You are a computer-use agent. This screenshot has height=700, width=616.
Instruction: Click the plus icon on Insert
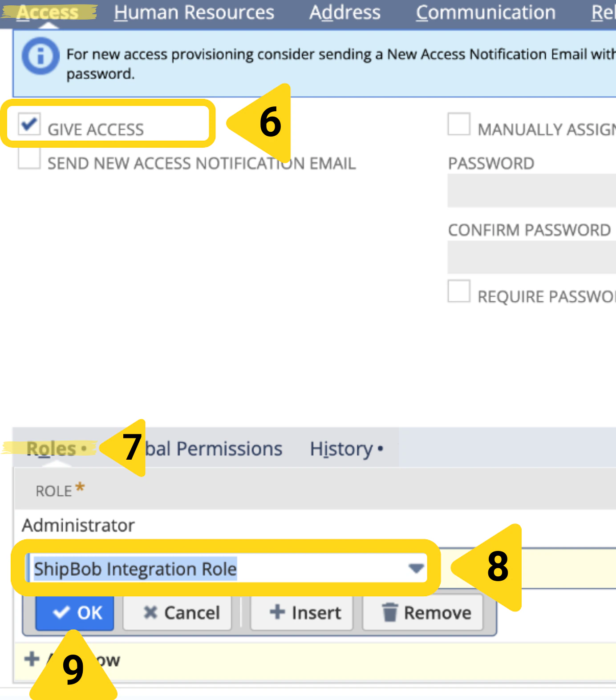point(277,613)
